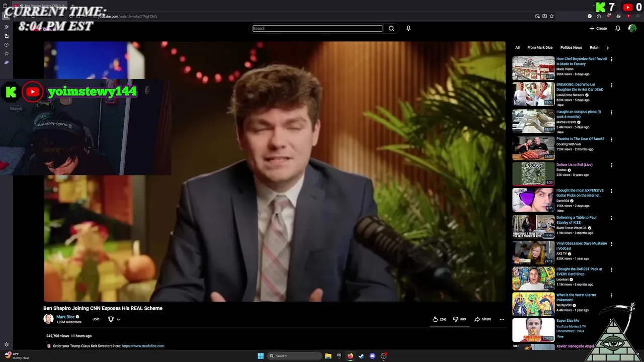The height and width of the screenshot is (362, 644).
Task: Open the Windows Start menu
Action: [261, 356]
